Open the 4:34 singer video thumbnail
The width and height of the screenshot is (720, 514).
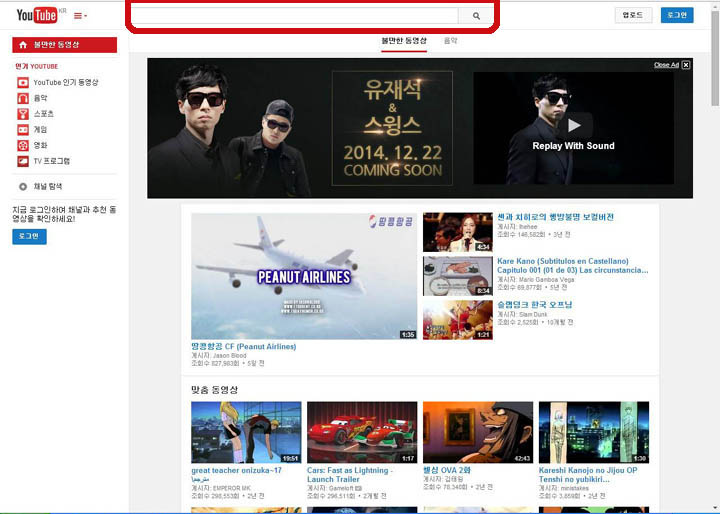pos(458,232)
